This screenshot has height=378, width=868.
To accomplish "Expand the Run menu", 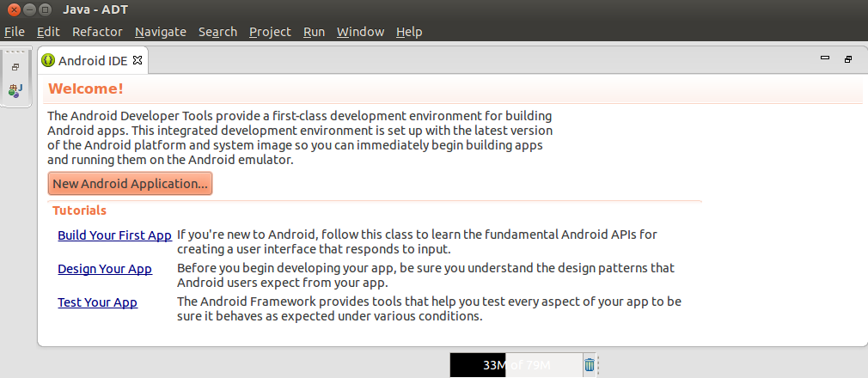I will tap(314, 32).
